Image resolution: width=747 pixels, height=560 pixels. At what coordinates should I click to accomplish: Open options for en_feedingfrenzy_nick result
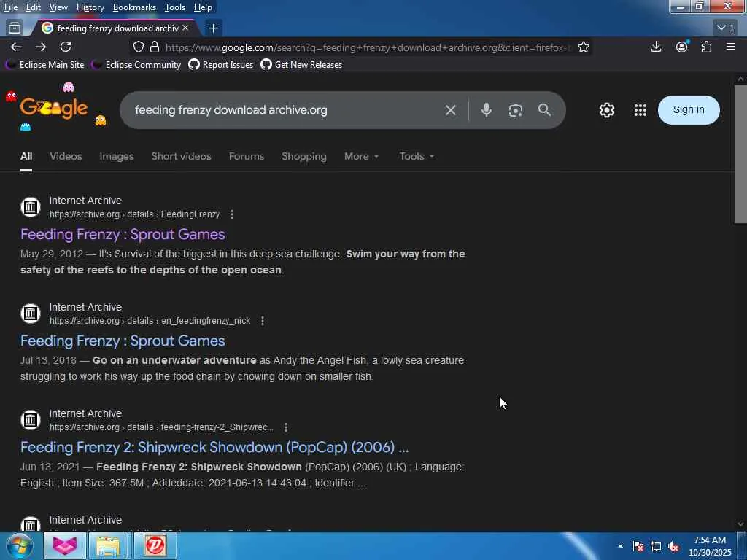click(263, 321)
